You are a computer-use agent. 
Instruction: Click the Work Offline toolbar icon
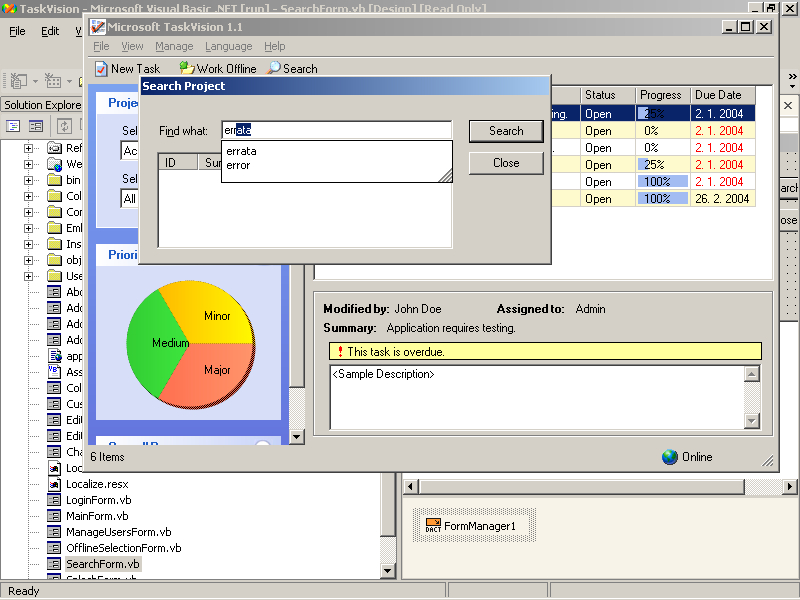click(186, 69)
